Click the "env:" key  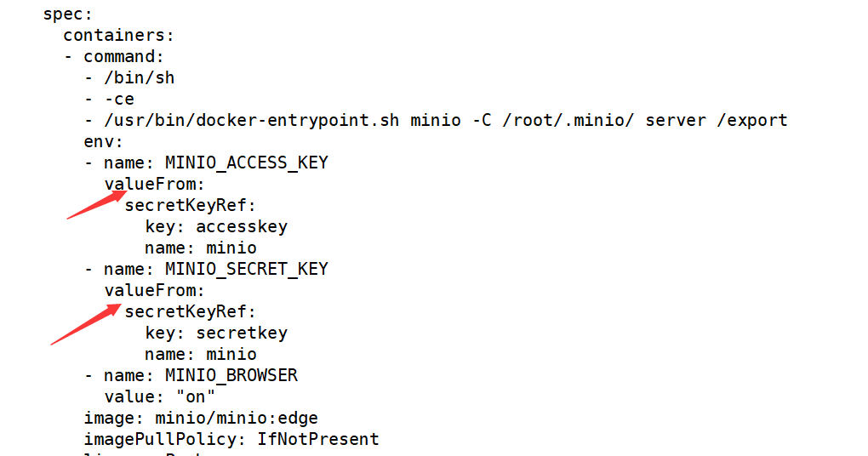103,141
